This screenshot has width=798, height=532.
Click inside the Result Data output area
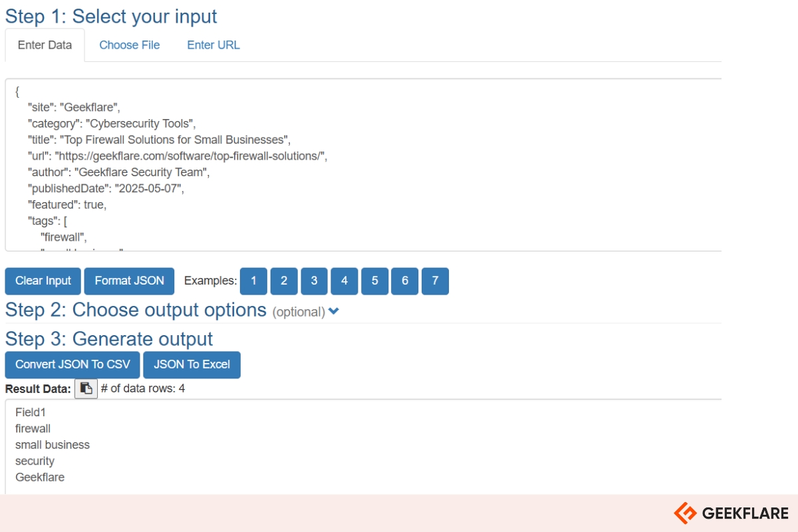[x=363, y=447]
